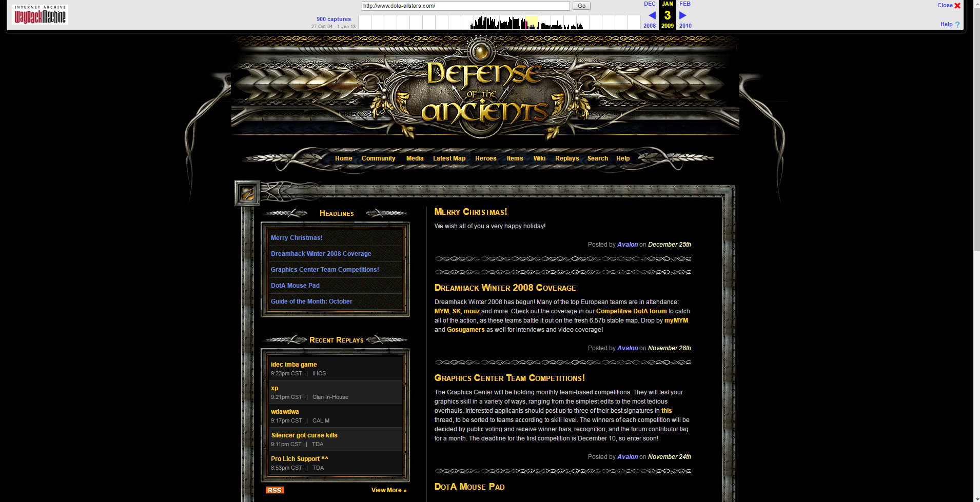Screen dimensions: 980x502
Task: Open the mouz team link
Action: (x=472, y=311)
